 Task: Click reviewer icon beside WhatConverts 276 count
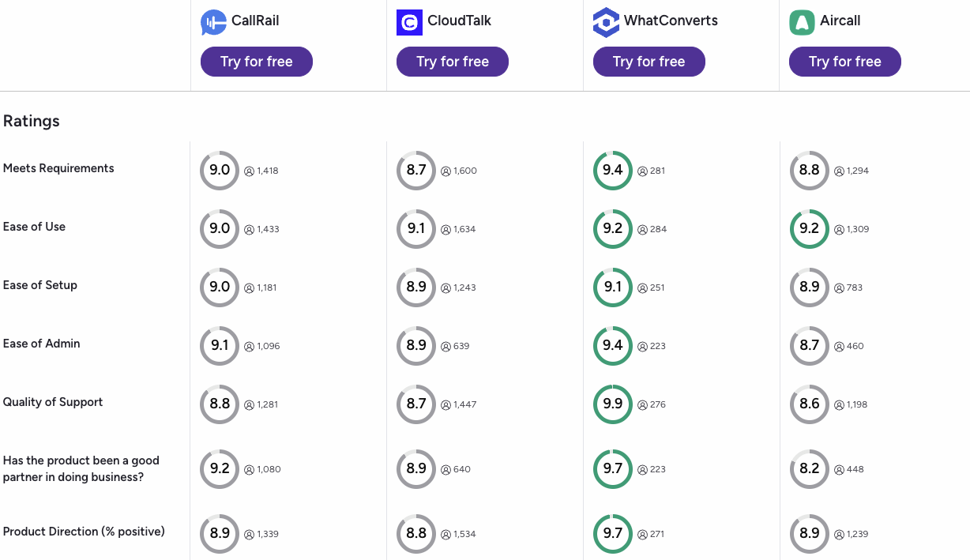coord(642,404)
